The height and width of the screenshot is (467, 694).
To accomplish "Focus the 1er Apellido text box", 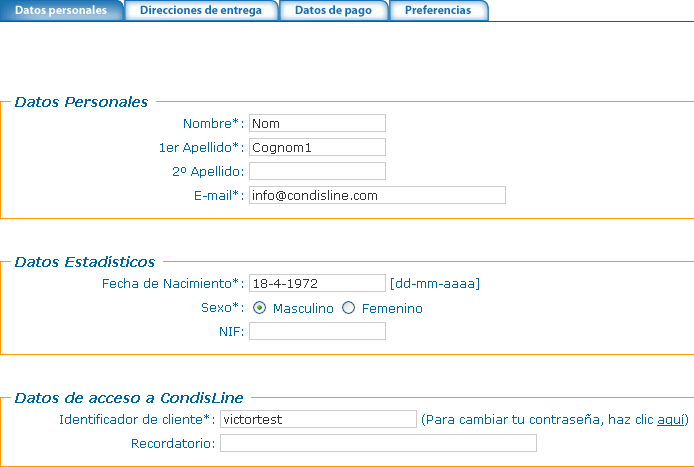I will coord(317,147).
